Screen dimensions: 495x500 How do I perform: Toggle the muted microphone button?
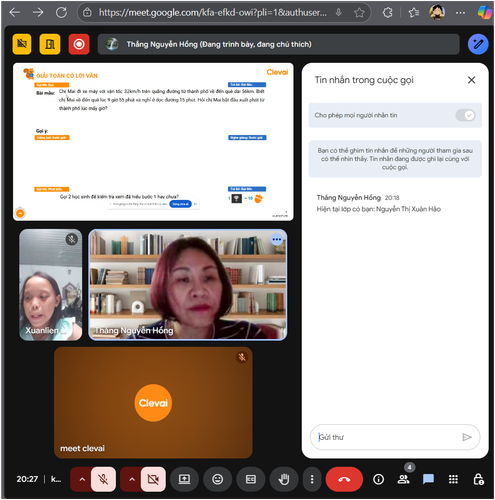click(103, 479)
